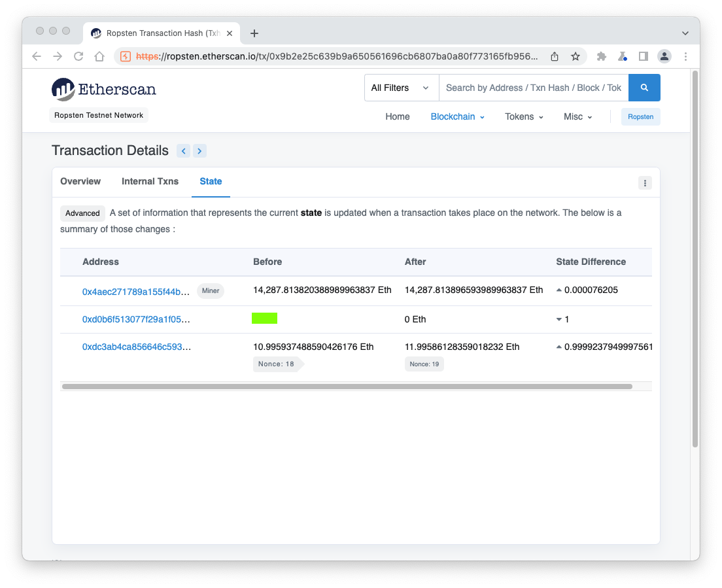Click the State Difference column header

pyautogui.click(x=591, y=262)
